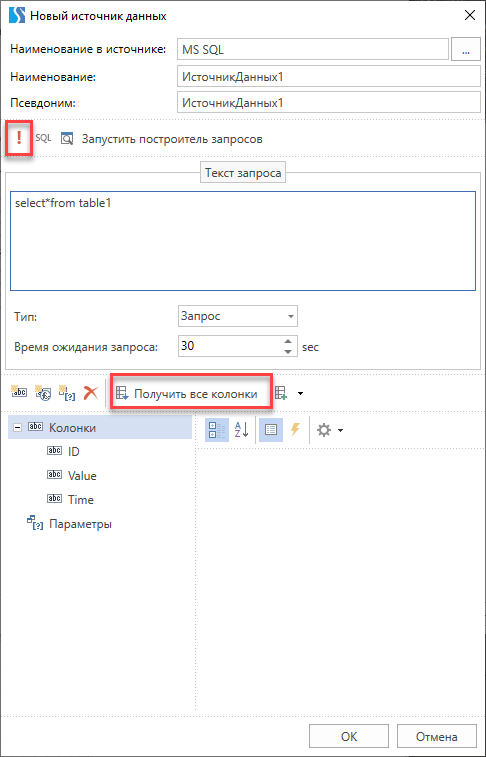Sort properties alphabetically (A-Z icon)

[x=242, y=430]
